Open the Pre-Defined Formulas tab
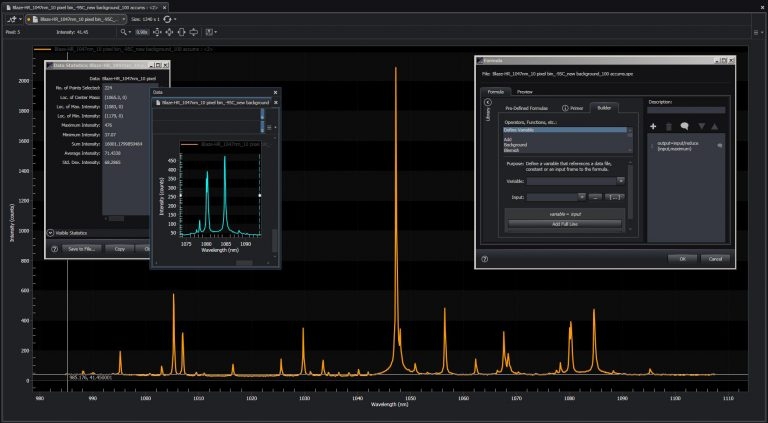This screenshot has width=768, height=423. pos(527,108)
